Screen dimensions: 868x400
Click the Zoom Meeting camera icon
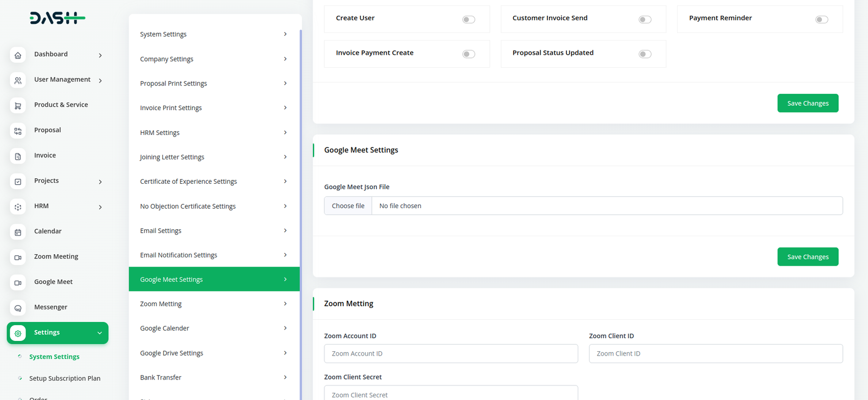(x=18, y=257)
